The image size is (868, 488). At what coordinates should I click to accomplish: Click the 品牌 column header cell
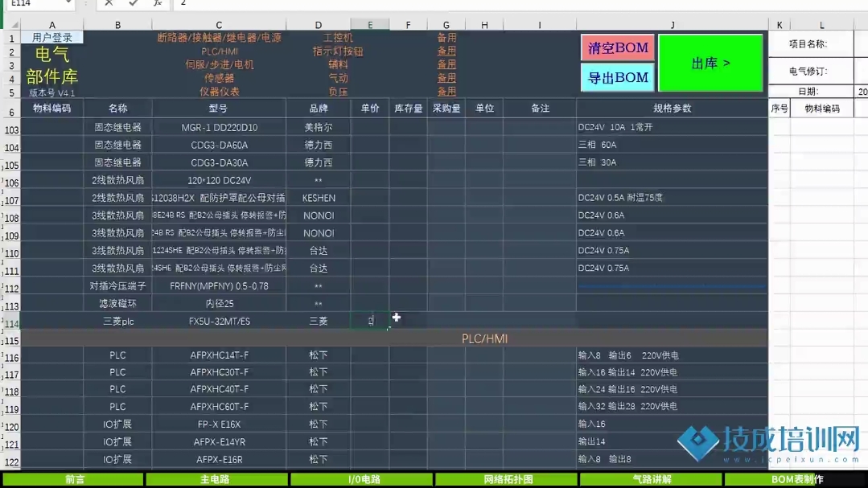click(319, 109)
